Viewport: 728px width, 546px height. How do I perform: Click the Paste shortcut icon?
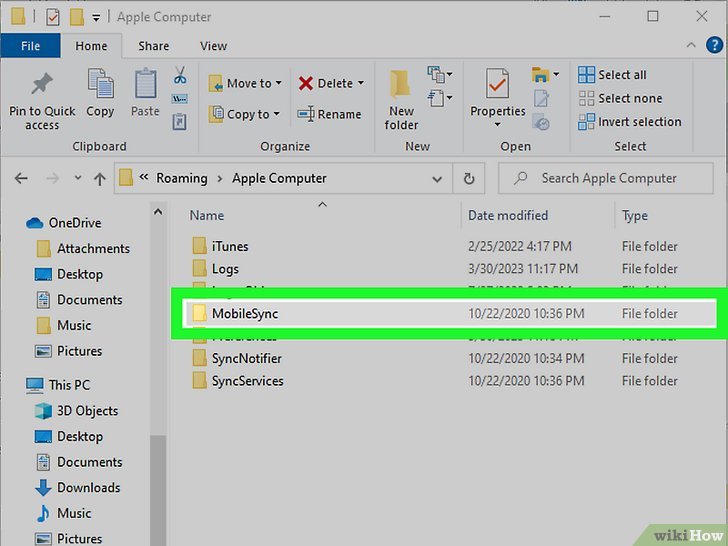(x=180, y=122)
